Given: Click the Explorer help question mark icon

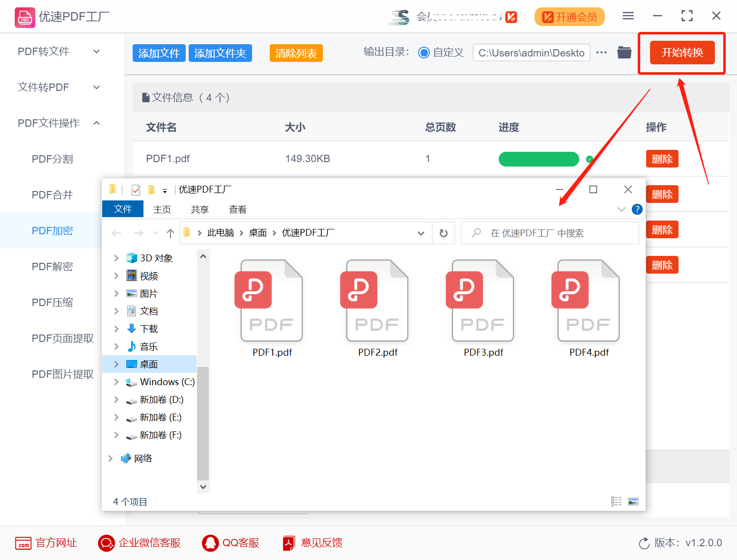Looking at the screenshot, I should pos(637,209).
